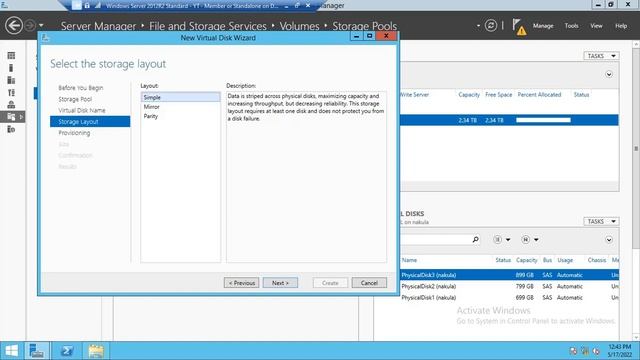The image size is (640, 360).
Task: Select the Simple layout option
Action: 180,97
